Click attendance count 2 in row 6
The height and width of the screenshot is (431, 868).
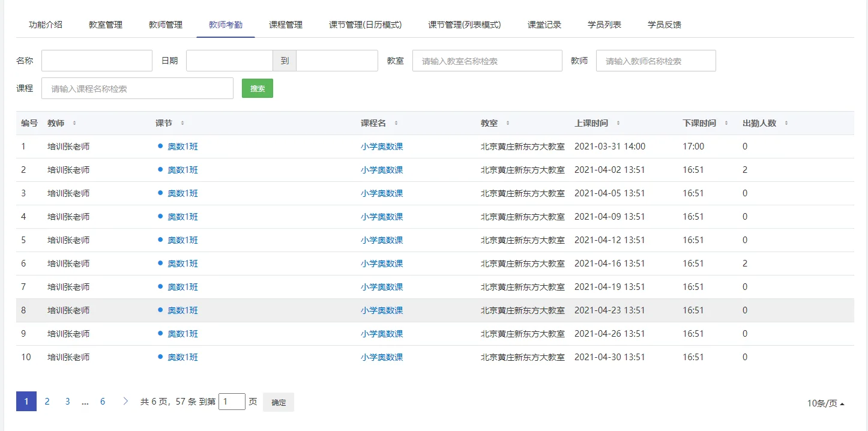point(745,264)
